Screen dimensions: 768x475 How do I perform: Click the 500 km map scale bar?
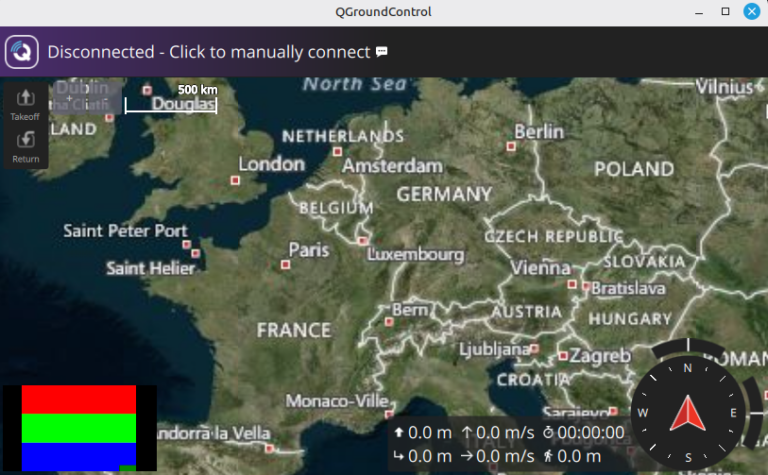pyautogui.click(x=170, y=105)
